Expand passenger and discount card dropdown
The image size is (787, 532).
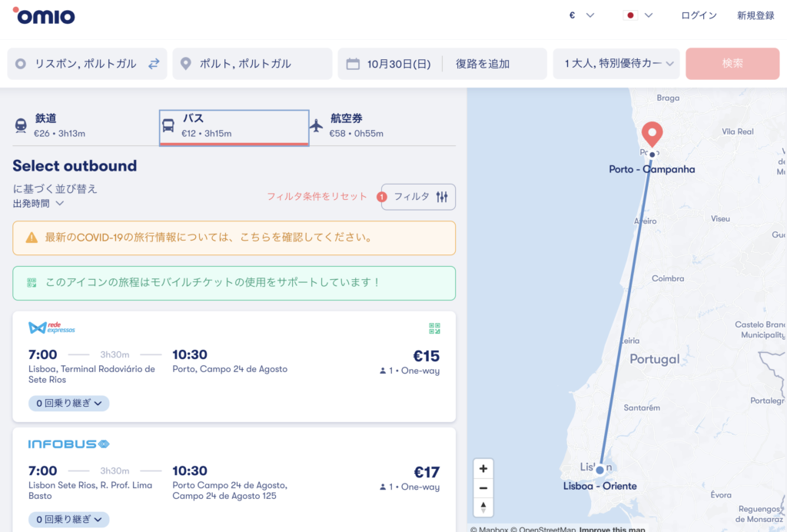tap(616, 64)
